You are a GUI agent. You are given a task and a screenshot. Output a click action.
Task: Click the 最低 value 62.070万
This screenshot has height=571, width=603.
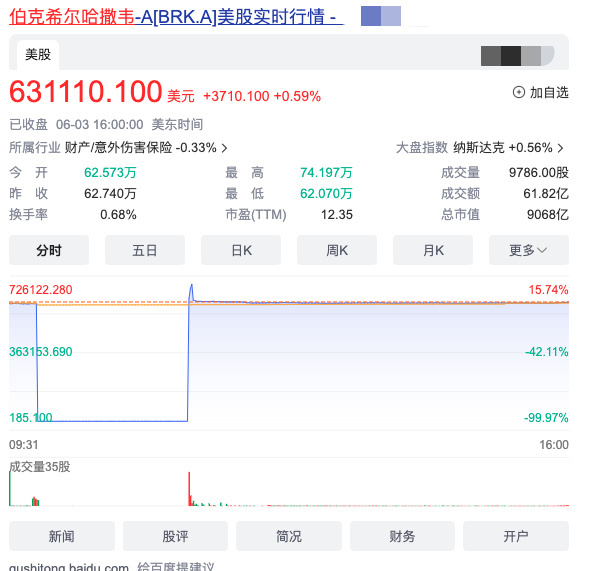pos(326,193)
